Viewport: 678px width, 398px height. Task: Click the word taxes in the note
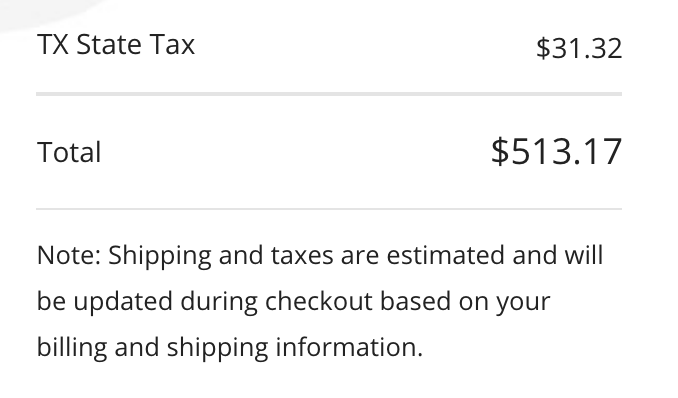pos(302,255)
